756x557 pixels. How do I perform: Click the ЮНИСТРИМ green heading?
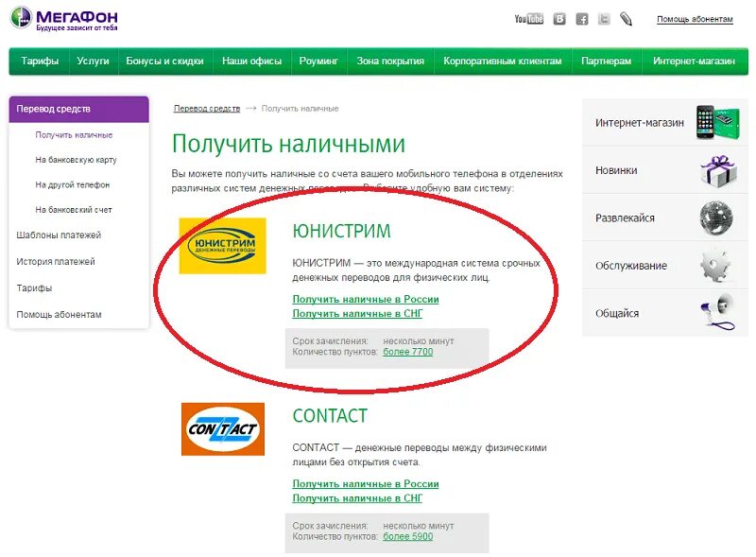pyautogui.click(x=341, y=231)
